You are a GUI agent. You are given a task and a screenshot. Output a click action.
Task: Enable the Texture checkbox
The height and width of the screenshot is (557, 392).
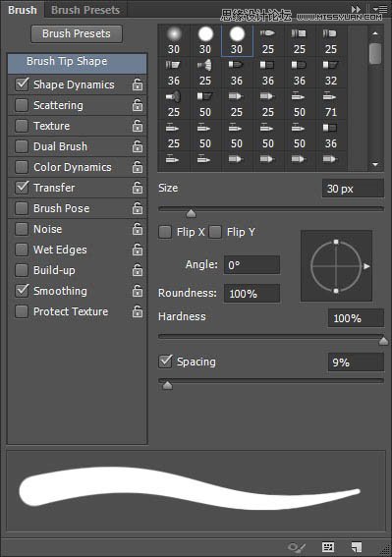[22, 126]
